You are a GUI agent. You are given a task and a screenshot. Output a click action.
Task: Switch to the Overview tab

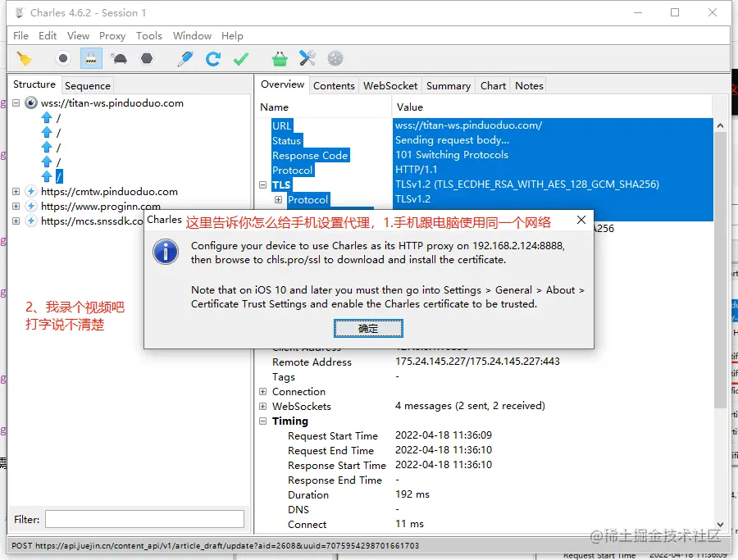pyautogui.click(x=282, y=84)
